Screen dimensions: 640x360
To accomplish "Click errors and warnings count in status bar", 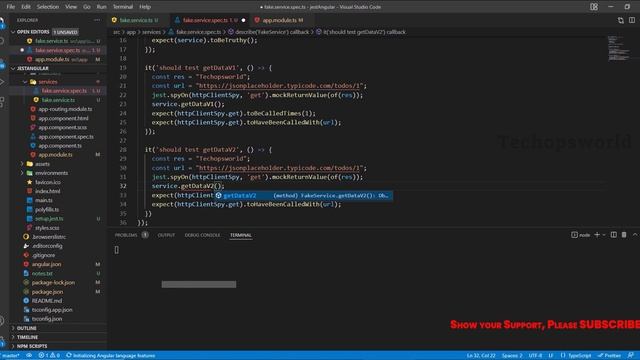I will point(49,356).
